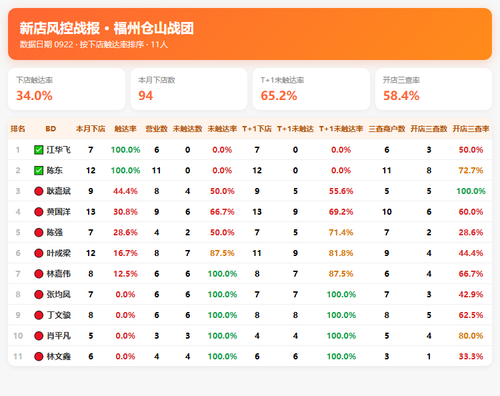
Task: Select the T+1未触达率 column header
Action: [x=341, y=129]
